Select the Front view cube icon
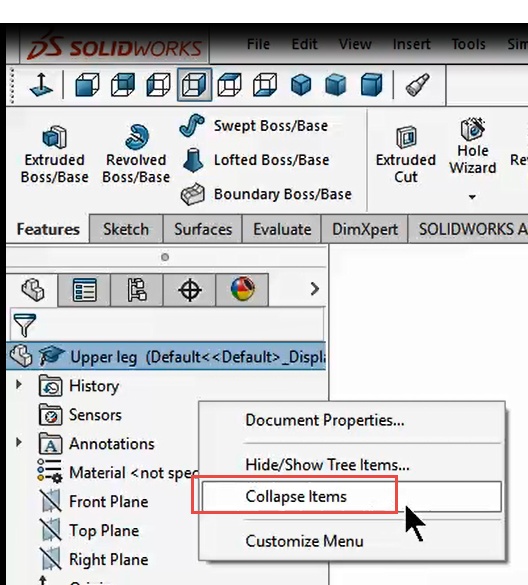 [x=87, y=85]
